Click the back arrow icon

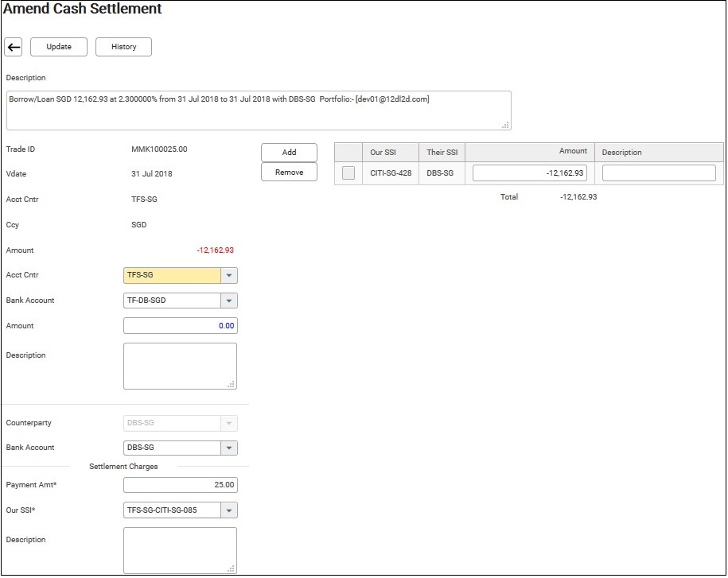tap(14, 47)
